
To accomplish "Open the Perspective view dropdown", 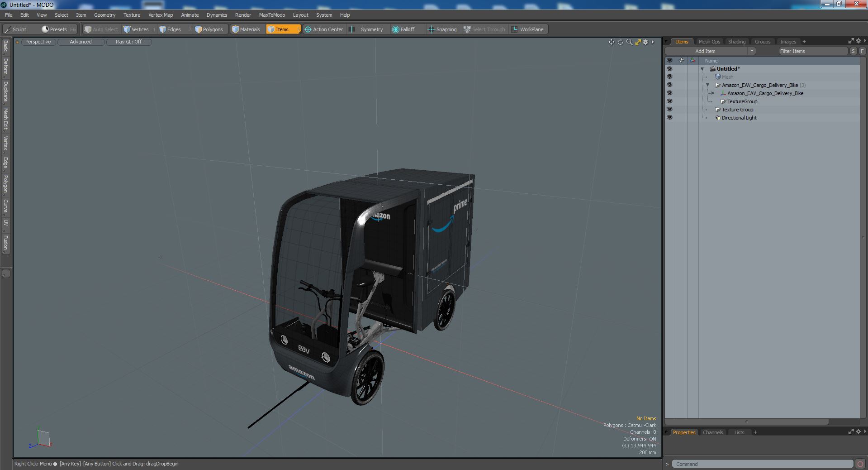I will tap(38, 42).
